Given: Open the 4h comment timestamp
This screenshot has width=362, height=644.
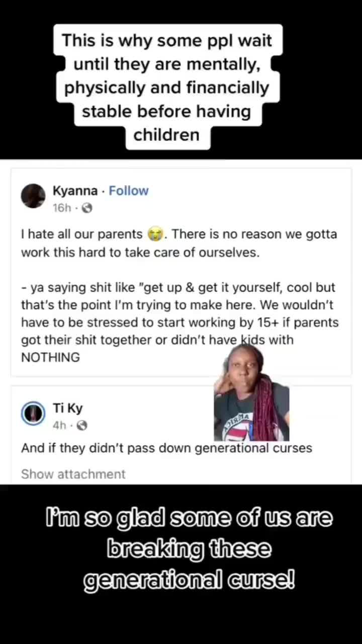Looking at the screenshot, I should 59,426.
